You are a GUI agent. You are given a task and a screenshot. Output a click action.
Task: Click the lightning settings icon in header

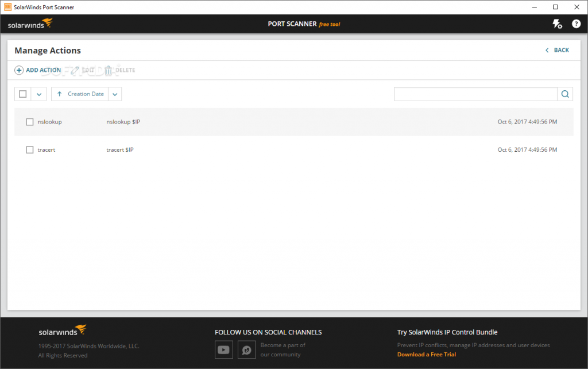[557, 24]
